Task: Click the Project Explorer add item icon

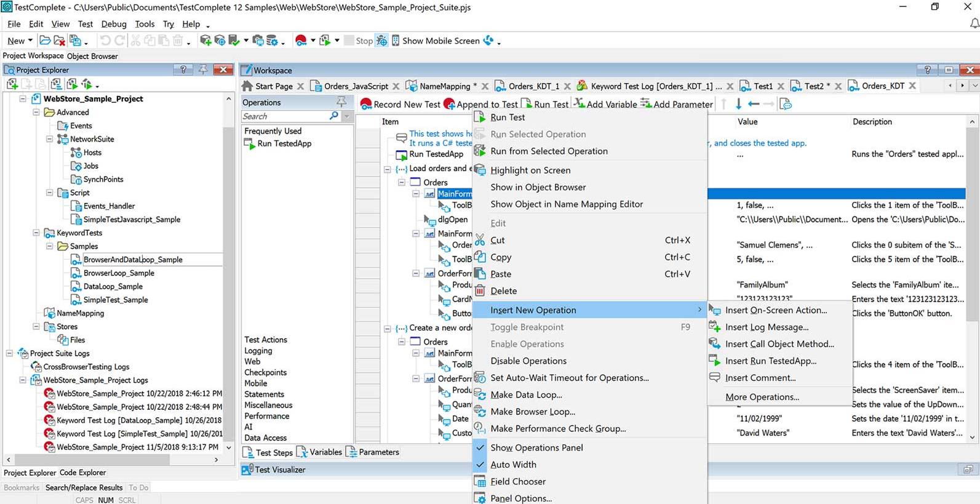Action: 12,84
